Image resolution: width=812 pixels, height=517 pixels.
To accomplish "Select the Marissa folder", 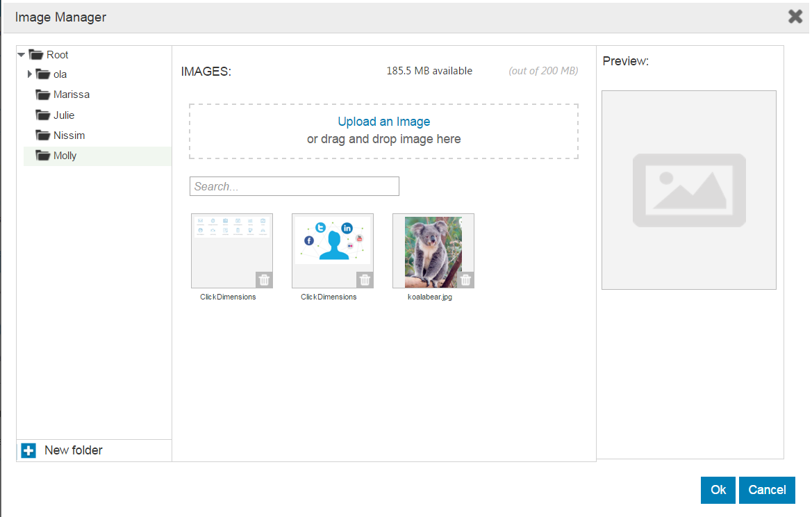I will pyautogui.click(x=71, y=95).
